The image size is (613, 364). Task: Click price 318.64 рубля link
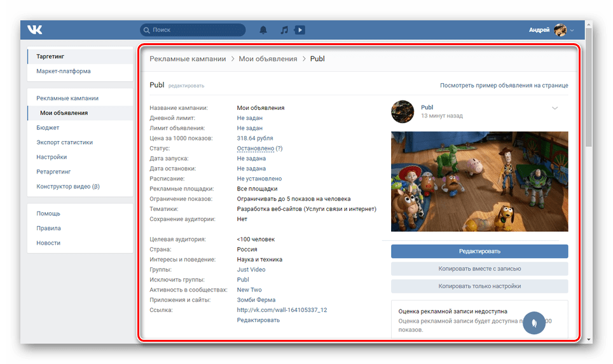coord(255,138)
